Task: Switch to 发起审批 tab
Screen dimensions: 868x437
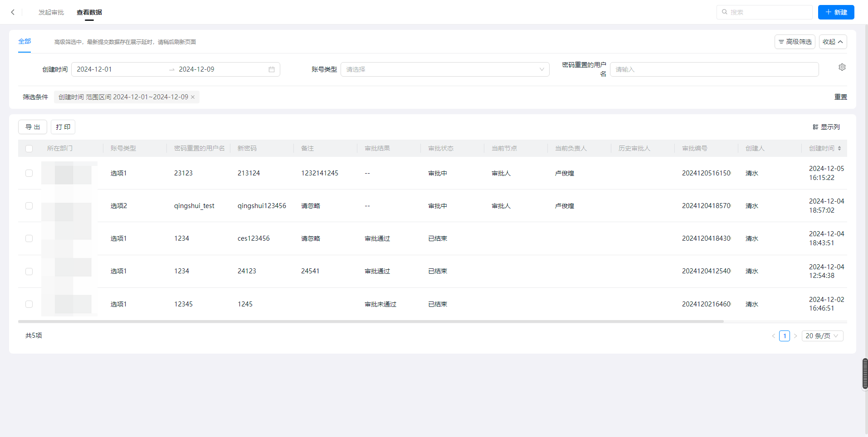Action: tap(51, 12)
